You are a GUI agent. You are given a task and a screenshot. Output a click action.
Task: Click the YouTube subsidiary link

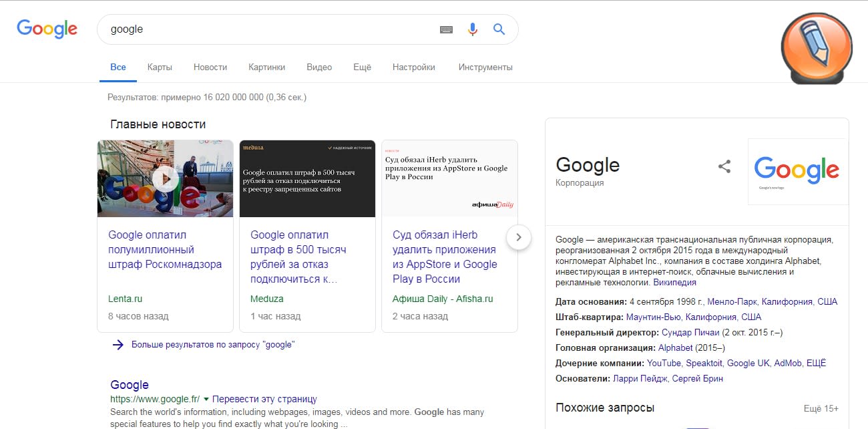(x=664, y=363)
